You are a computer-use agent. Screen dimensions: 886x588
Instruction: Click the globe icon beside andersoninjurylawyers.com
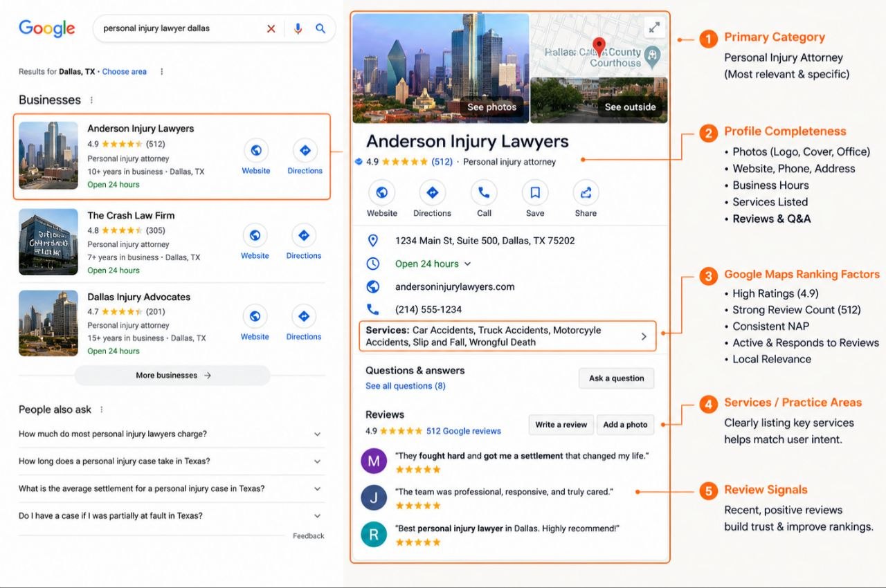tap(373, 286)
